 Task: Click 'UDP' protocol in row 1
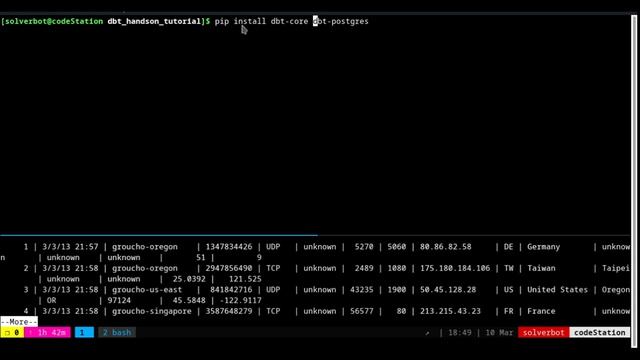pos(273,247)
